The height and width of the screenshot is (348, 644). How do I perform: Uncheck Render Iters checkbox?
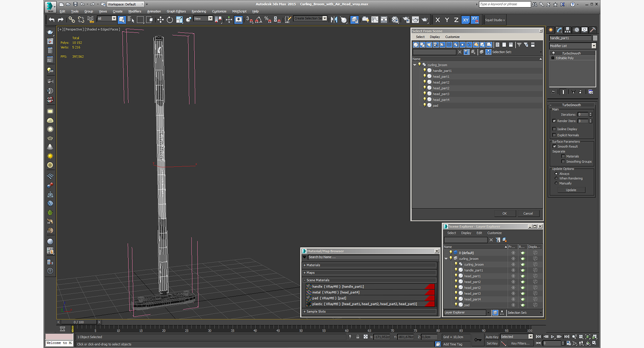554,121
